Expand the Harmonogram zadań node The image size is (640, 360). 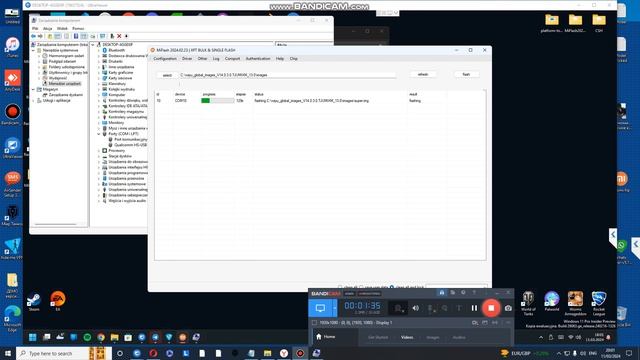40,56
